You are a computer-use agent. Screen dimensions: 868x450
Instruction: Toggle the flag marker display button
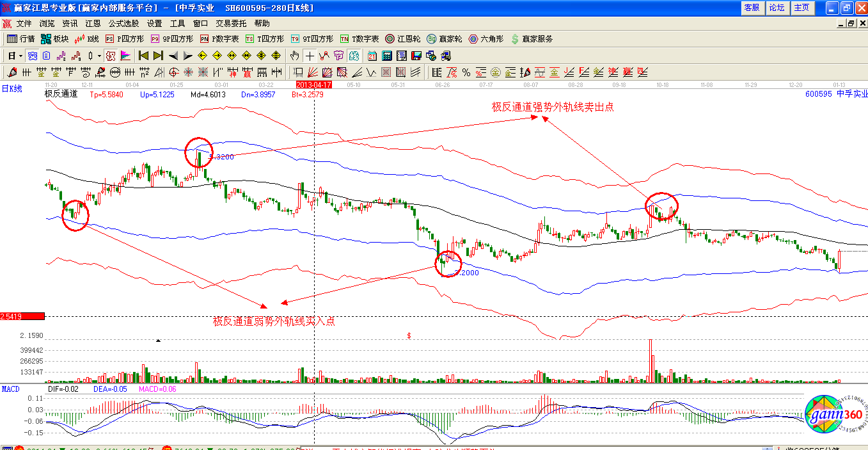(125, 56)
